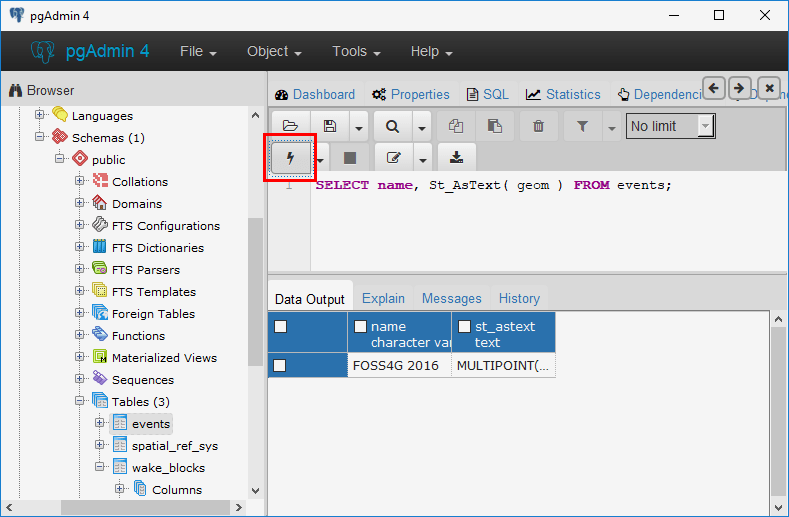Open the Edit options dropdown arrow

click(423, 158)
